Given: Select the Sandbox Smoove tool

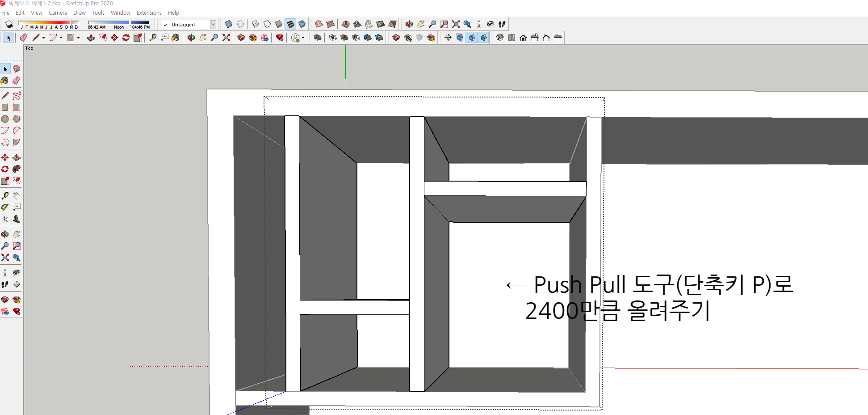Looking at the screenshot, I should pyautogui.click(x=346, y=24).
